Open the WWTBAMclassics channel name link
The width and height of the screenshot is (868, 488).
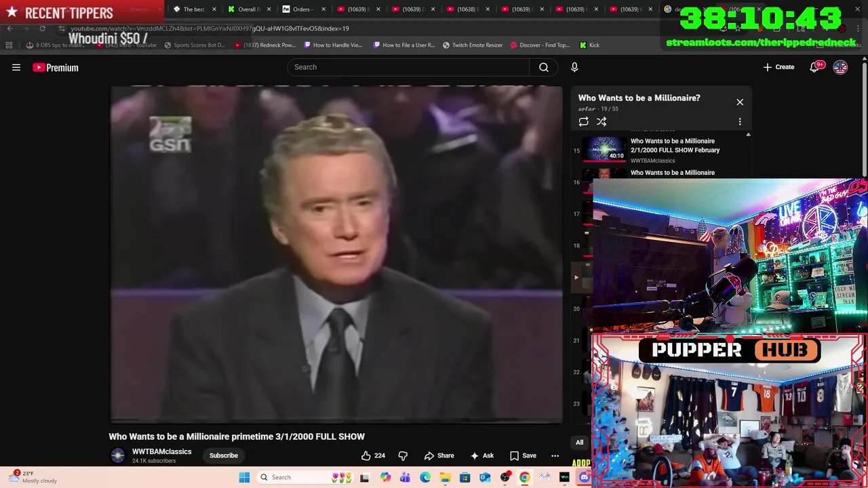point(161,451)
